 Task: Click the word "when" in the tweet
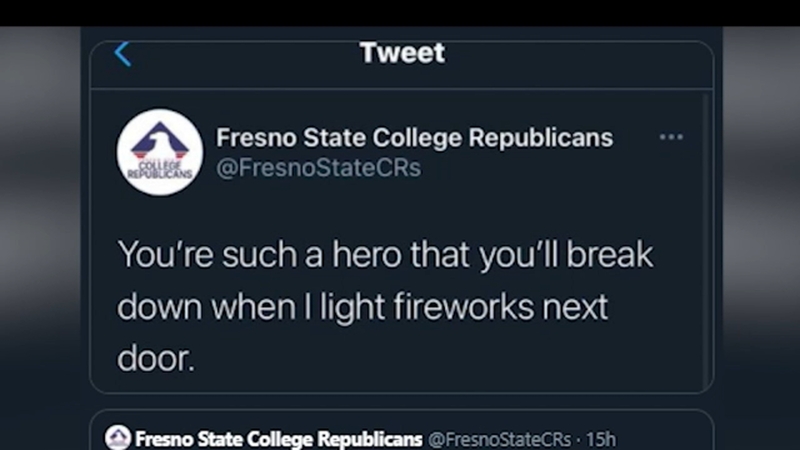[254, 307]
